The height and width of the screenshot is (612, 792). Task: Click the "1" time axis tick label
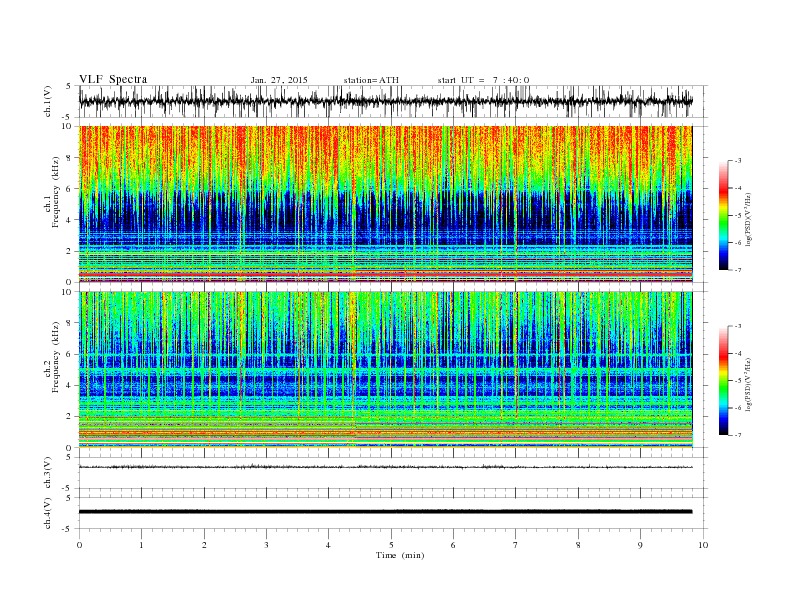coord(142,545)
